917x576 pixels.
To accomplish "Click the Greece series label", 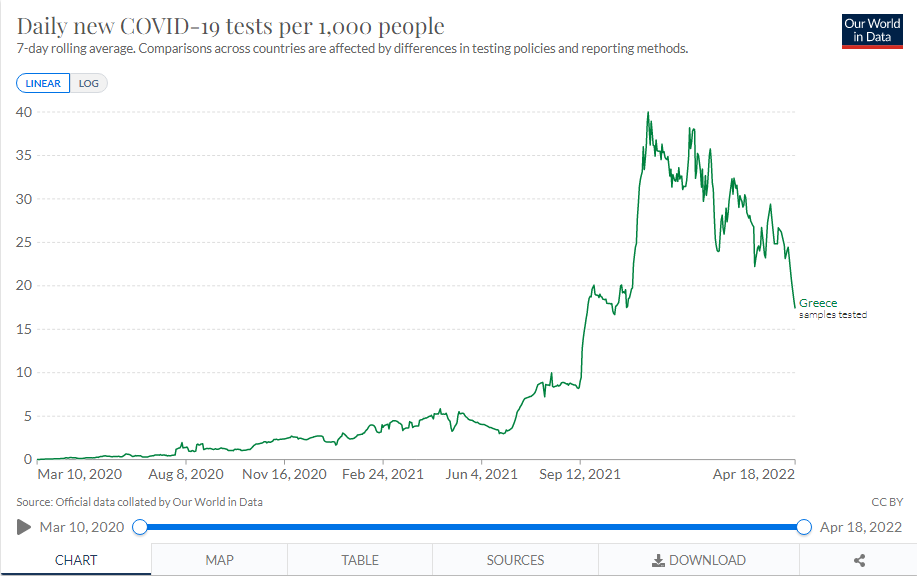I will click(818, 303).
